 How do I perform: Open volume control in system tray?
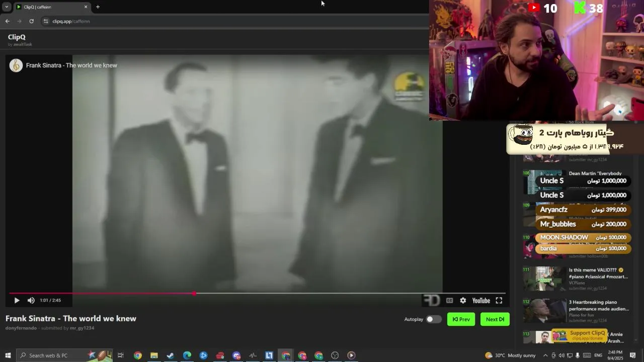click(x=561, y=355)
